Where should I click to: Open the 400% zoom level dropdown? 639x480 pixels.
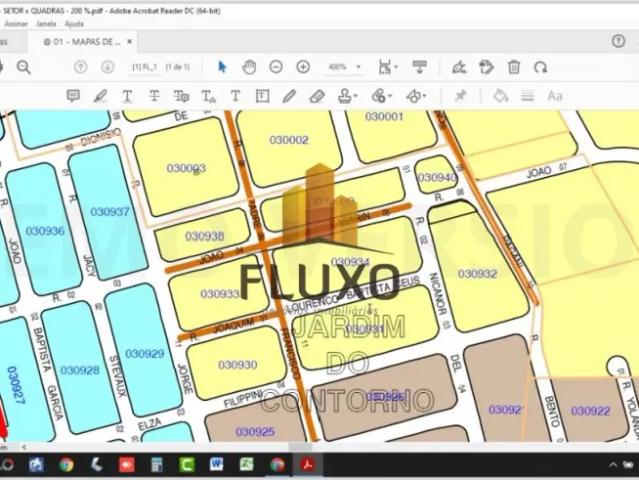pyautogui.click(x=342, y=67)
